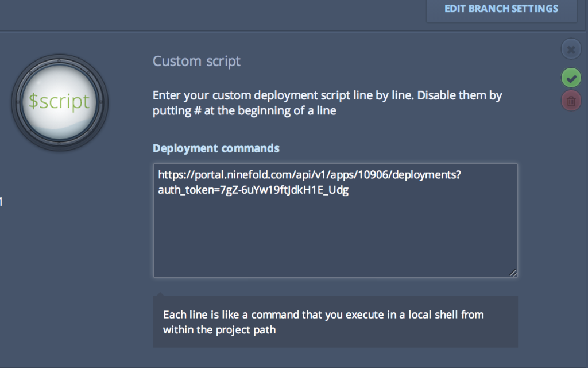Screen dimensions: 588x368
Task: Open Edit Branch Settings
Action: pyautogui.click(x=501, y=9)
